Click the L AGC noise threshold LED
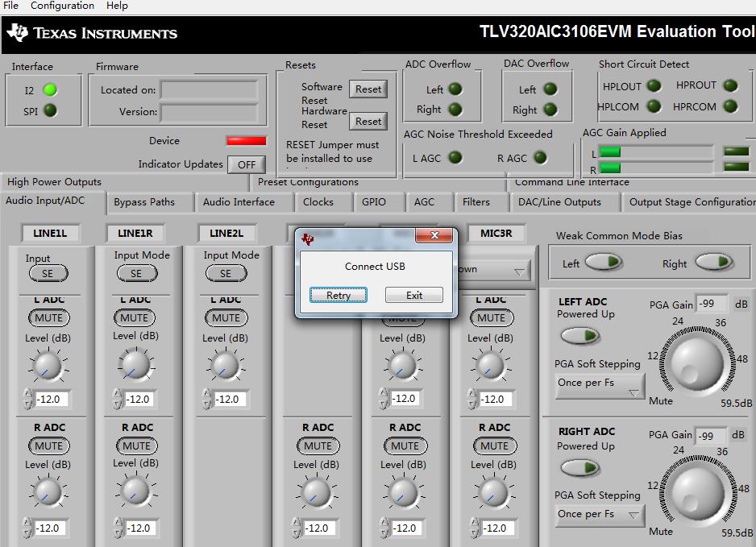This screenshot has width=756, height=547. coord(455,158)
